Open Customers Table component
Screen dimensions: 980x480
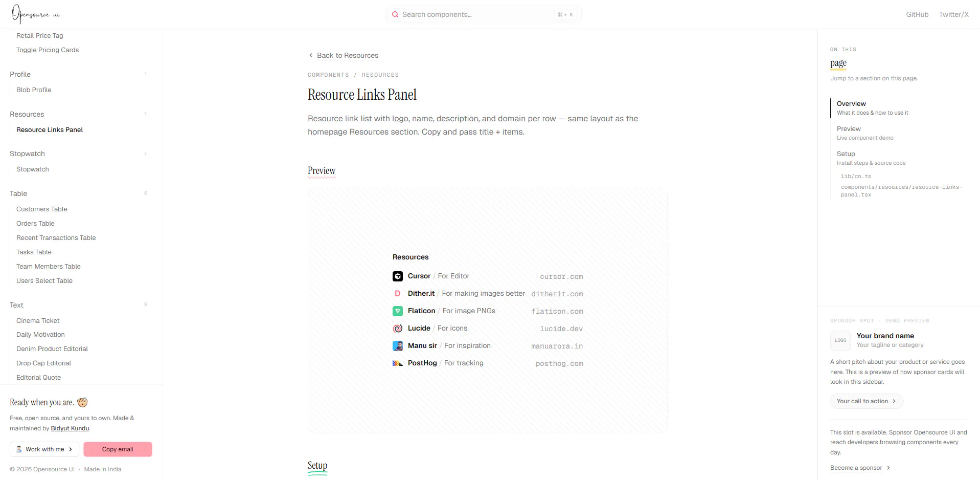pos(42,209)
